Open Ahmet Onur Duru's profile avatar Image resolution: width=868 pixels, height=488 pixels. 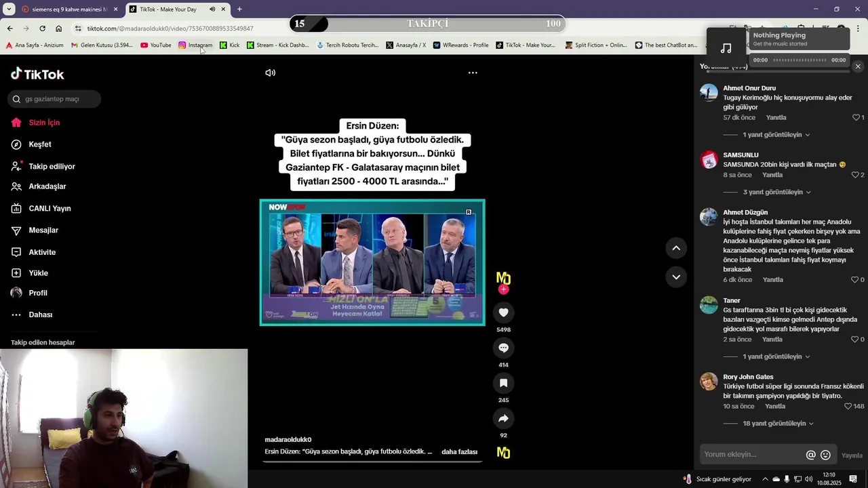tap(709, 92)
